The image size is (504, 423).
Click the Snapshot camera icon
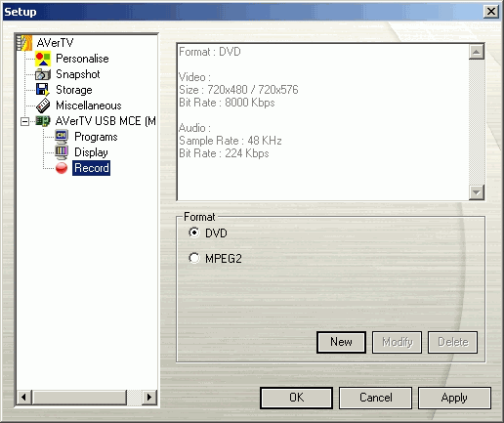coord(43,74)
